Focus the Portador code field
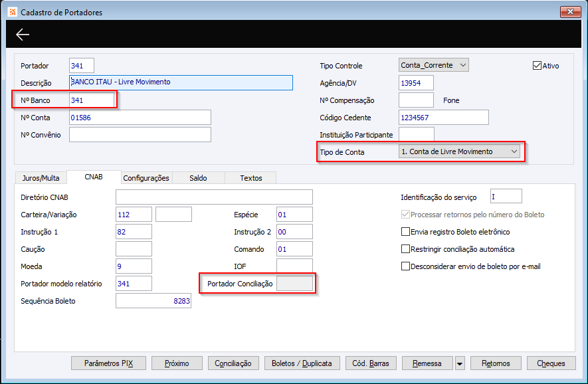Screen dimensions: 588x384 click(81, 66)
